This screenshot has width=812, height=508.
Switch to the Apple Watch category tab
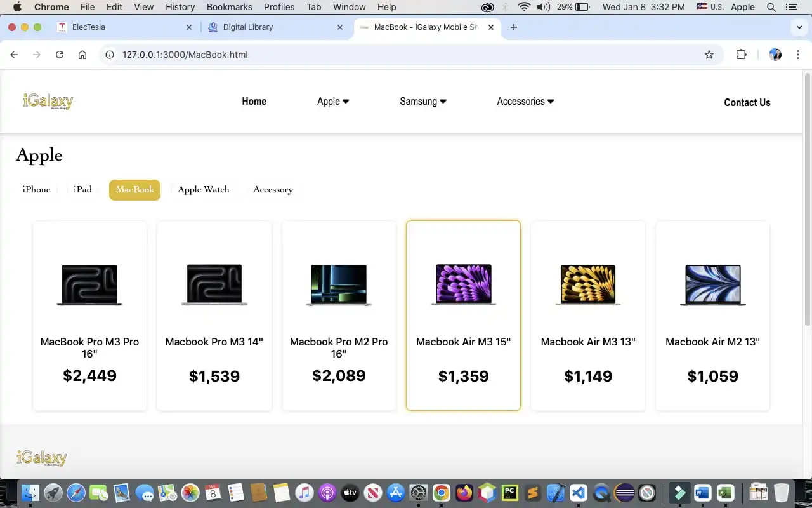204,189
